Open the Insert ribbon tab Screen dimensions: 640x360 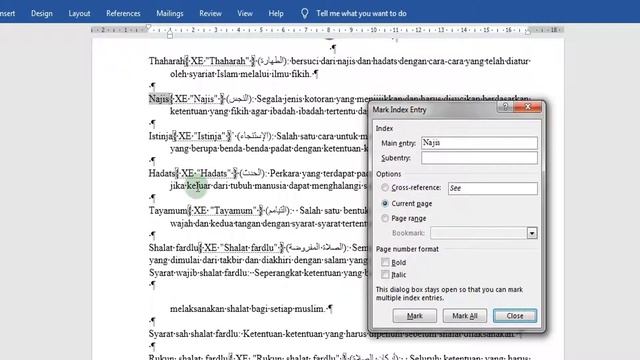click(x=7, y=13)
